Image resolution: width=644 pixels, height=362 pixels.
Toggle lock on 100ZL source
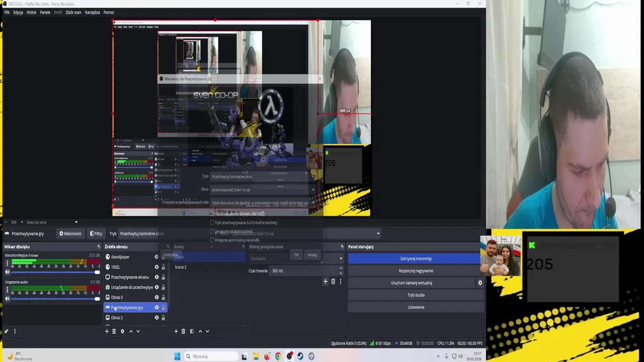(x=163, y=267)
